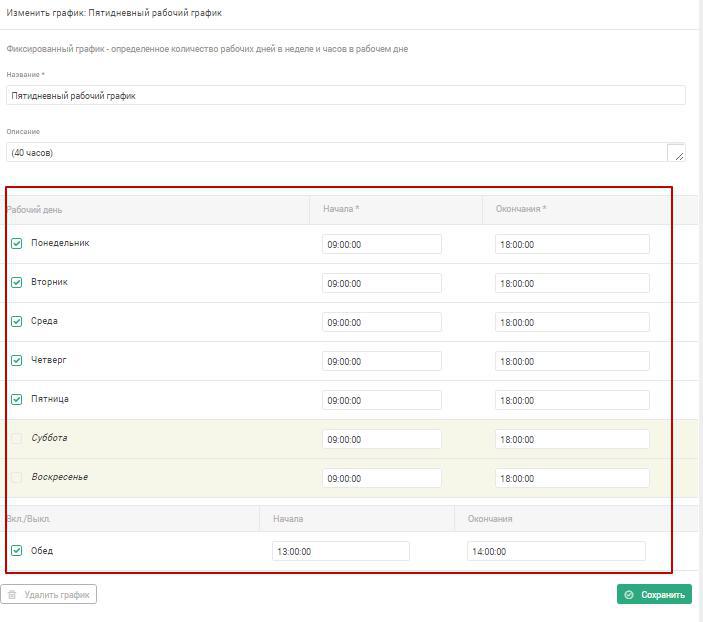Edit Обед end time 14:00:00 field
Viewport: 703px width, 622px height.
tap(556, 552)
